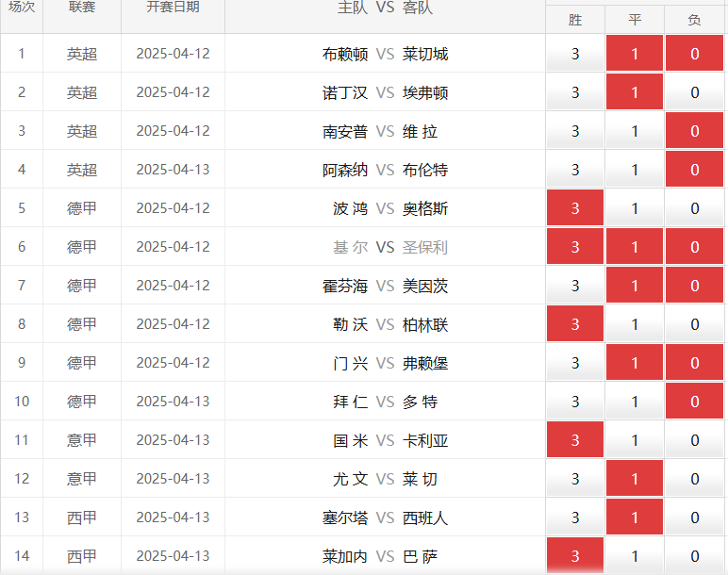
Task: Select win (3) for 布赖顿 VS 莱切城
Action: point(575,54)
